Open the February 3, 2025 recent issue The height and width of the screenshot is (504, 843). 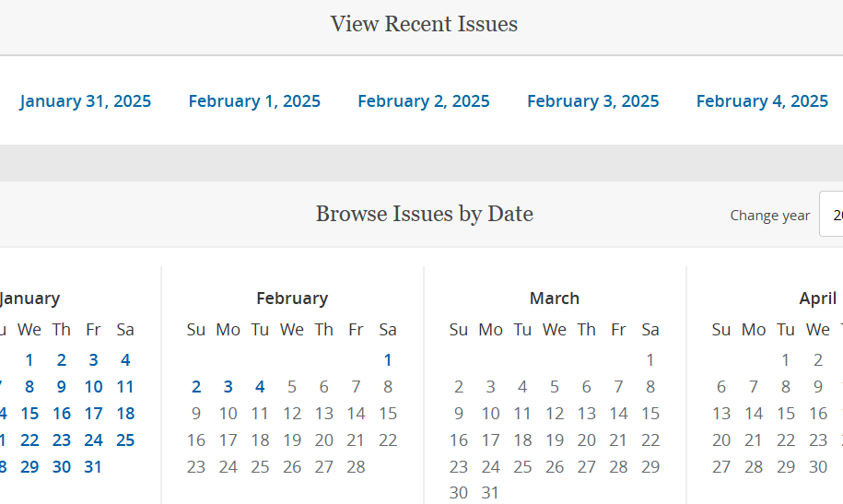(593, 101)
